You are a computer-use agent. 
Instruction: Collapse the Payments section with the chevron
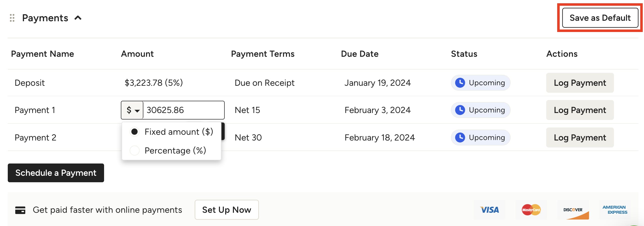click(x=78, y=18)
